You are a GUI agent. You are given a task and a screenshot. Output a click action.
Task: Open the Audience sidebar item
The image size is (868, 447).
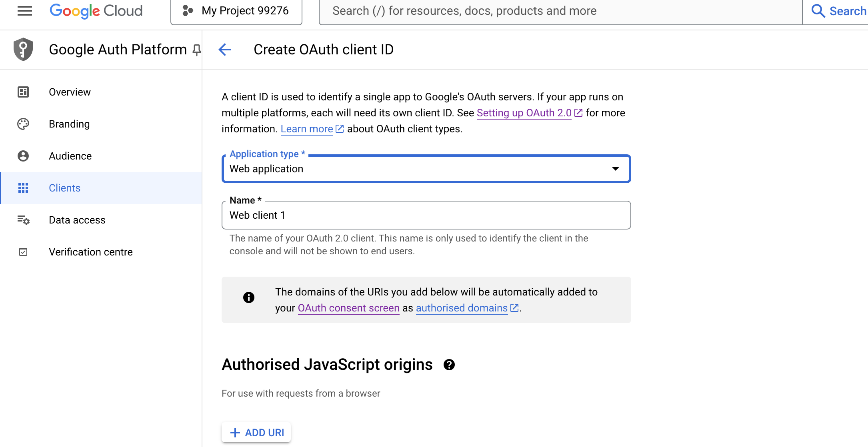coord(101,156)
